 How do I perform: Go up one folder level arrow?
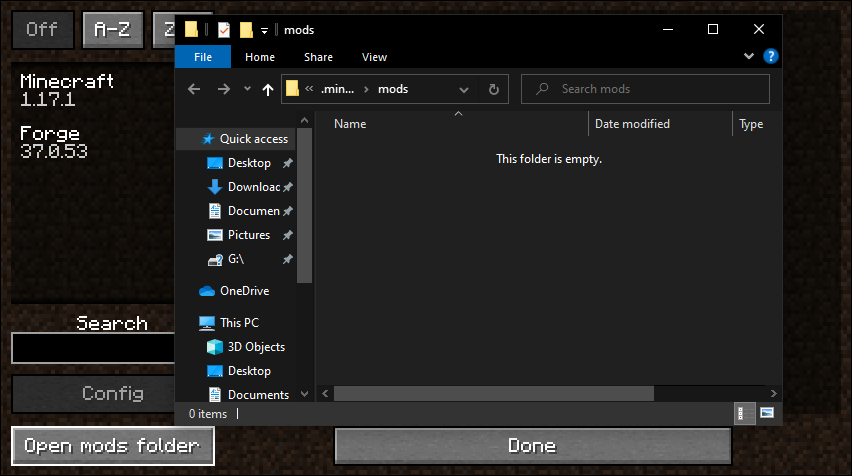tap(267, 89)
